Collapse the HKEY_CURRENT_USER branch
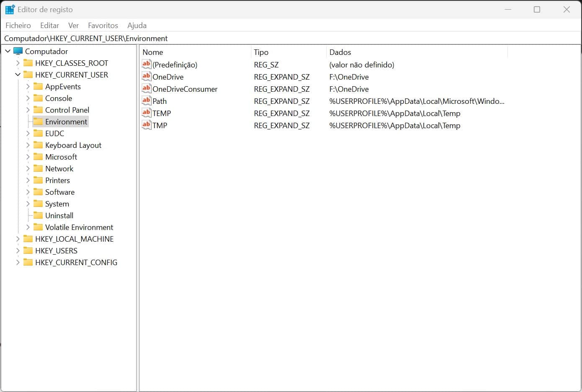The height and width of the screenshot is (392, 582). (x=18, y=75)
